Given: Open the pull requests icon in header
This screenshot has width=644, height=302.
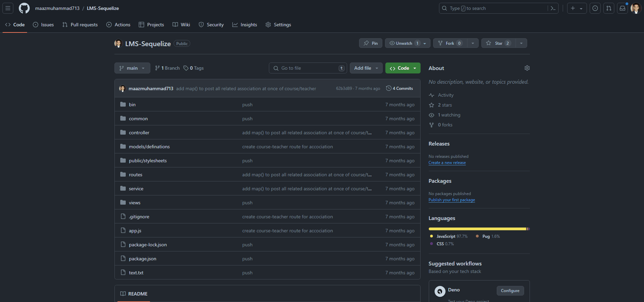Looking at the screenshot, I should 609,8.
